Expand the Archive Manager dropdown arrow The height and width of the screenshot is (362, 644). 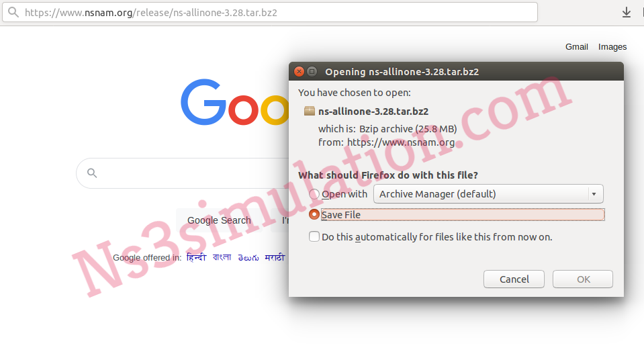594,194
